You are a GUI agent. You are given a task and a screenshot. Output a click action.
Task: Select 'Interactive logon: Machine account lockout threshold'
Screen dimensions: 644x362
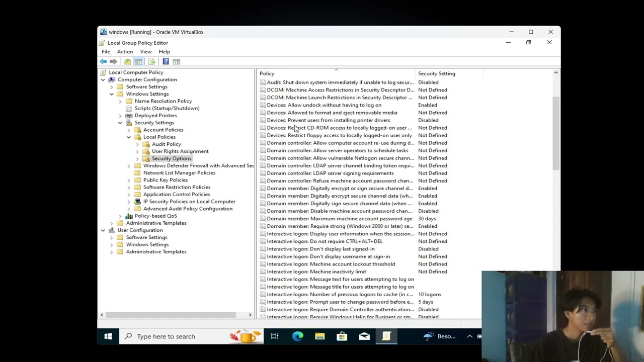coord(331,264)
